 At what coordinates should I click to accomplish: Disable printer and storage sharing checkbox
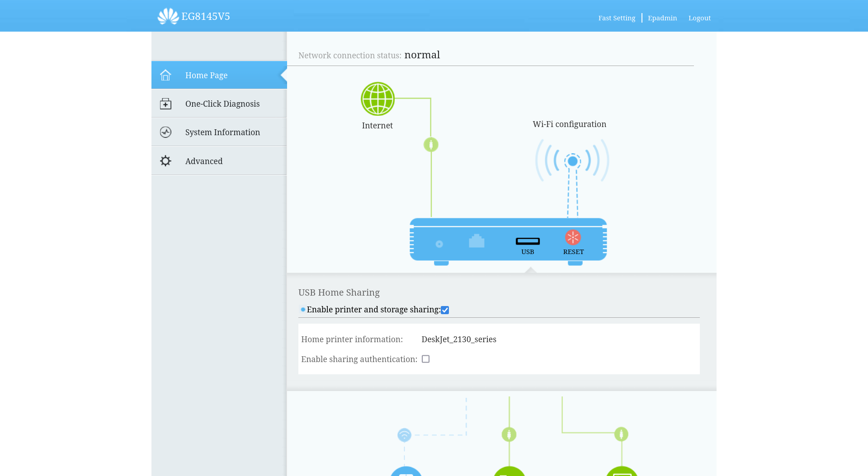coord(445,310)
